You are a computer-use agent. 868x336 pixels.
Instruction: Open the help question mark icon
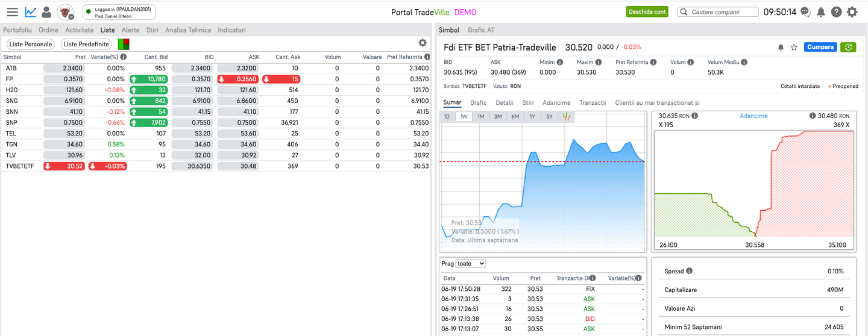point(836,12)
